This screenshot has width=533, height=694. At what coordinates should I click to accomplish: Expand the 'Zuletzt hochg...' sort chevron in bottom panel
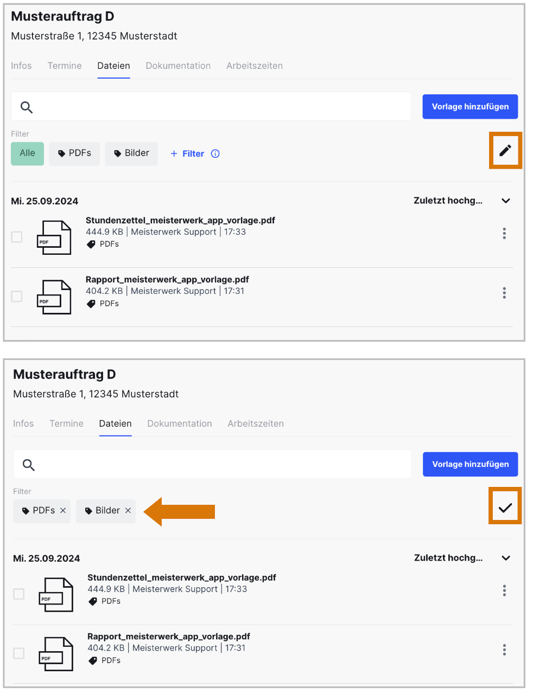[x=506, y=558]
